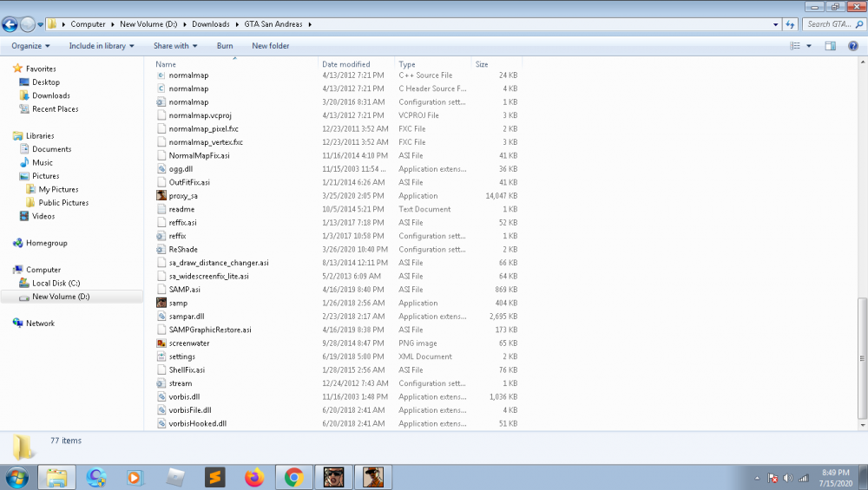
Task: Refresh the GTA San Andreas folder view
Action: [x=790, y=24]
